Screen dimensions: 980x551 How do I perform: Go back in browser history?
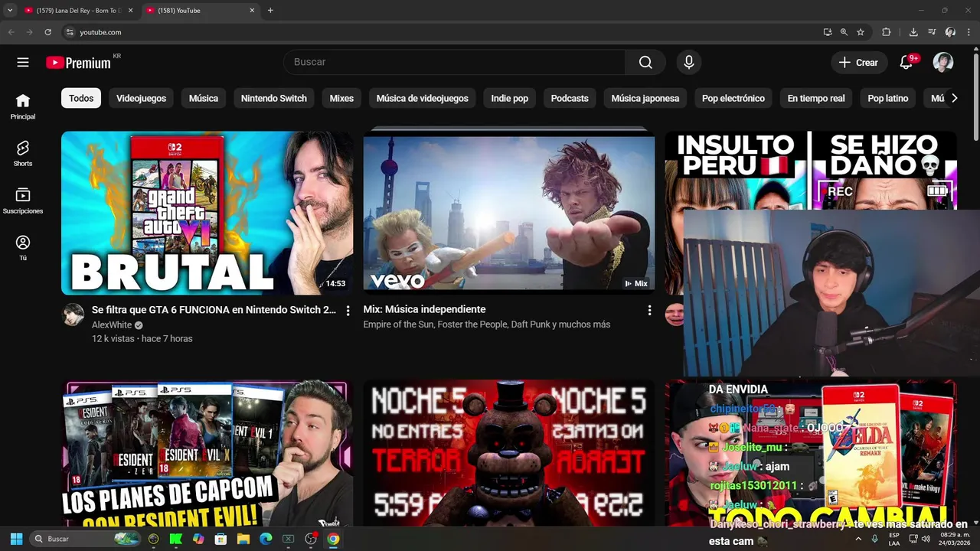tap(11, 32)
